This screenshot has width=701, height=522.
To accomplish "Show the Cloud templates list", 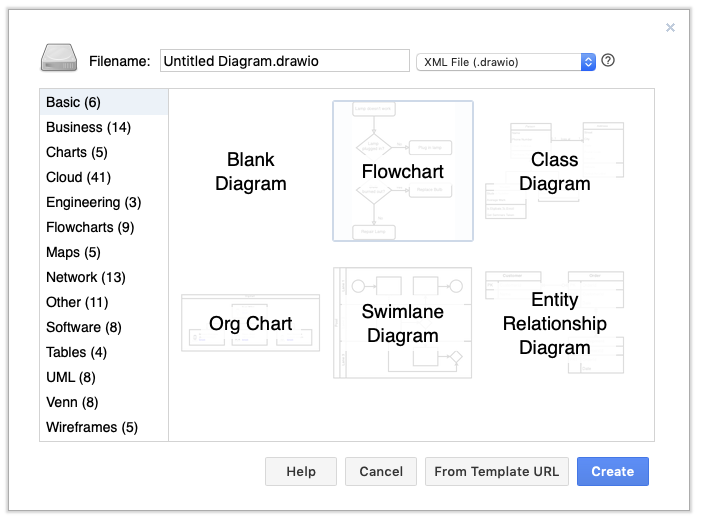I will coord(78,177).
